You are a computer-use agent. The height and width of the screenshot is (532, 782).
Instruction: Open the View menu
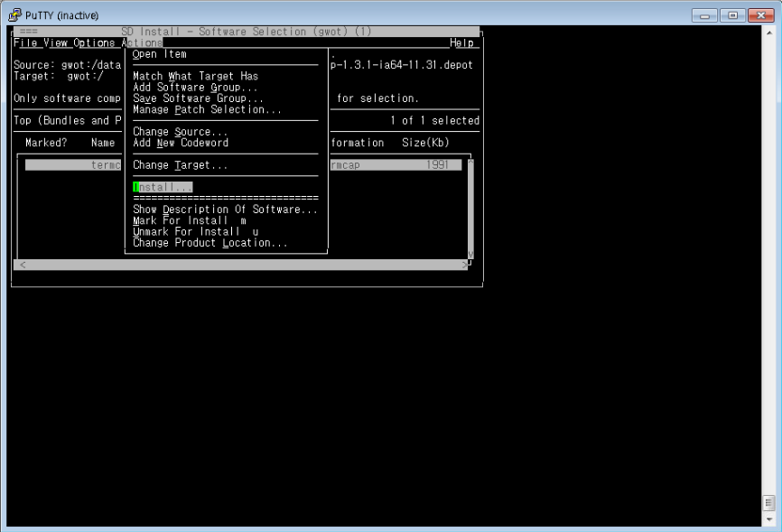coord(55,43)
